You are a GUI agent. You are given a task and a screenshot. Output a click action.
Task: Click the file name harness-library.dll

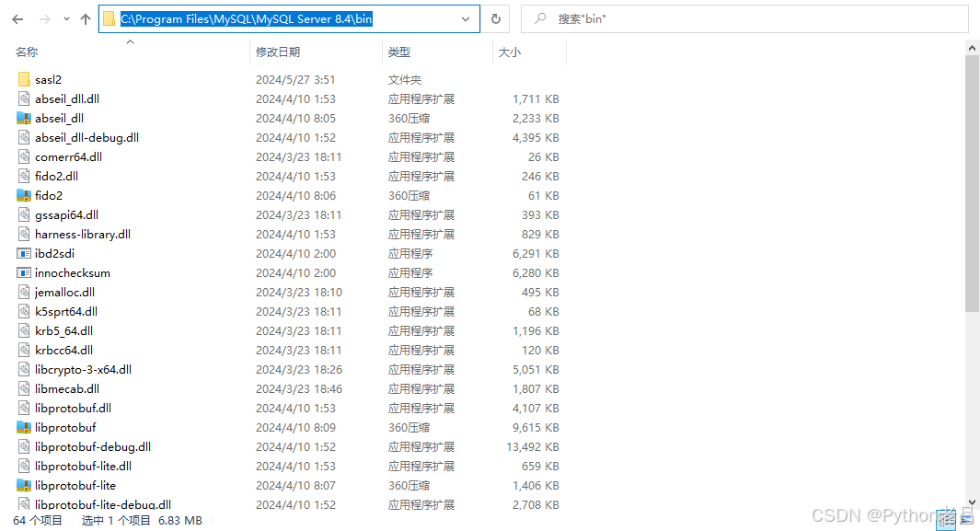tap(83, 235)
